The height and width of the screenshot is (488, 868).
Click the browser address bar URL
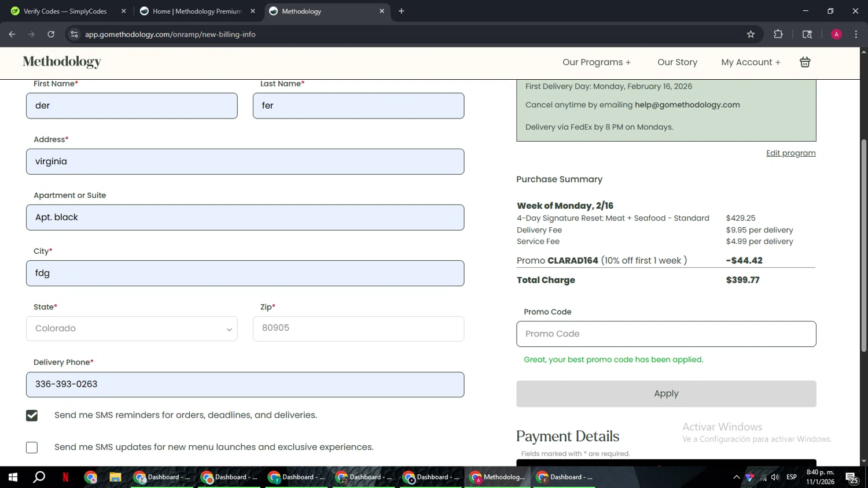click(x=170, y=34)
